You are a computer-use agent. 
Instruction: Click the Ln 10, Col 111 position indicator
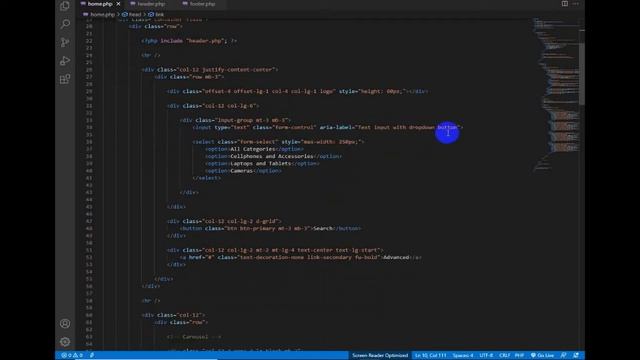click(431, 356)
